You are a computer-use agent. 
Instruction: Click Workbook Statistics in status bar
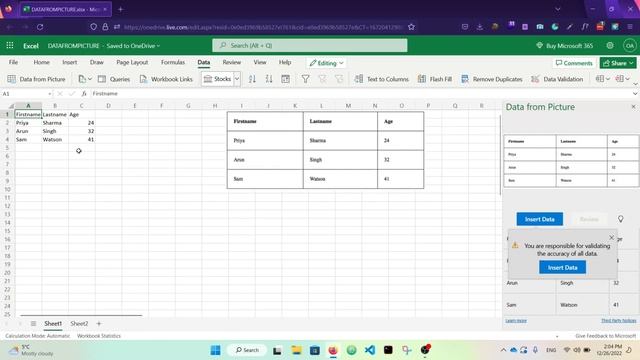pyautogui.click(x=99, y=336)
